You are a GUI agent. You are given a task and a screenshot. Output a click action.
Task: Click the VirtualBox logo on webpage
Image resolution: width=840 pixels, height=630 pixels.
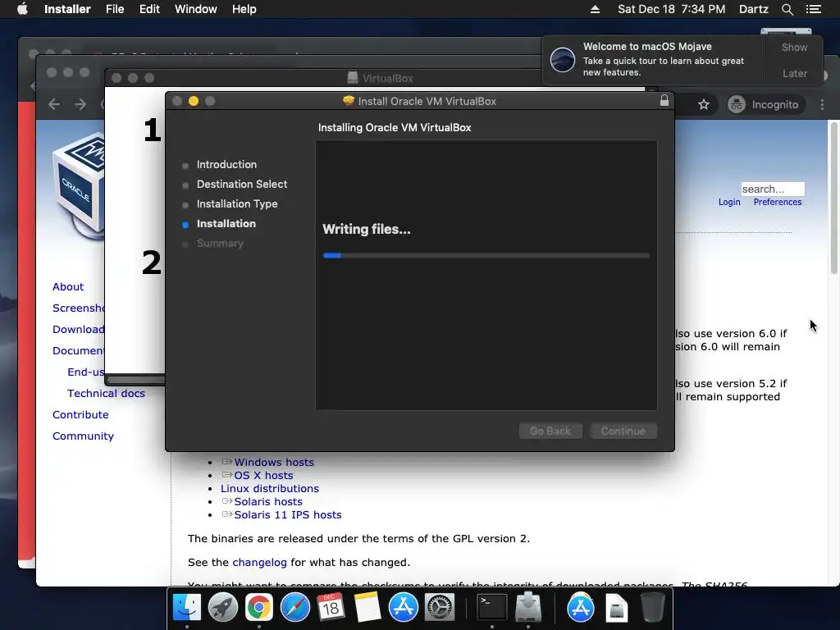[79, 185]
